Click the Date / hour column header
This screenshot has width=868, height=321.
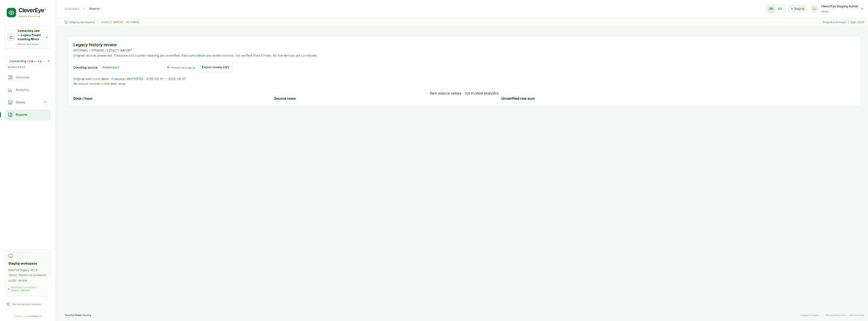click(x=83, y=98)
